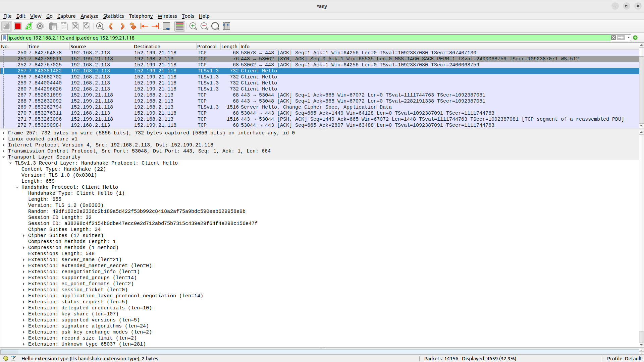Open the Tools menu
Screen dimensions: 644x362
pos(188,16)
